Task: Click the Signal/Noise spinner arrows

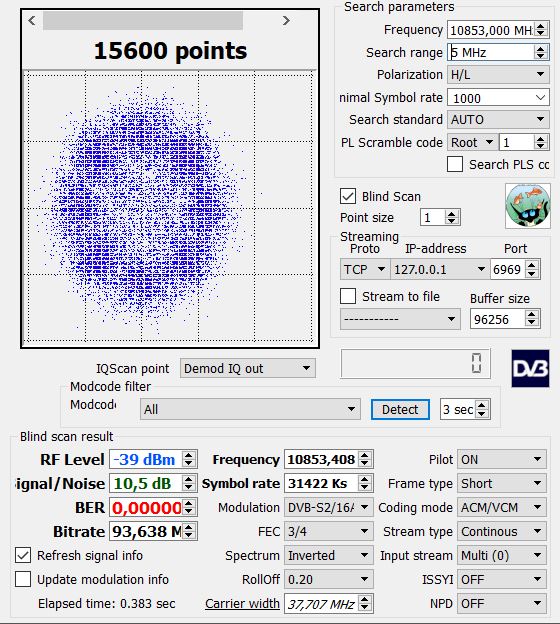Action: tap(189, 483)
